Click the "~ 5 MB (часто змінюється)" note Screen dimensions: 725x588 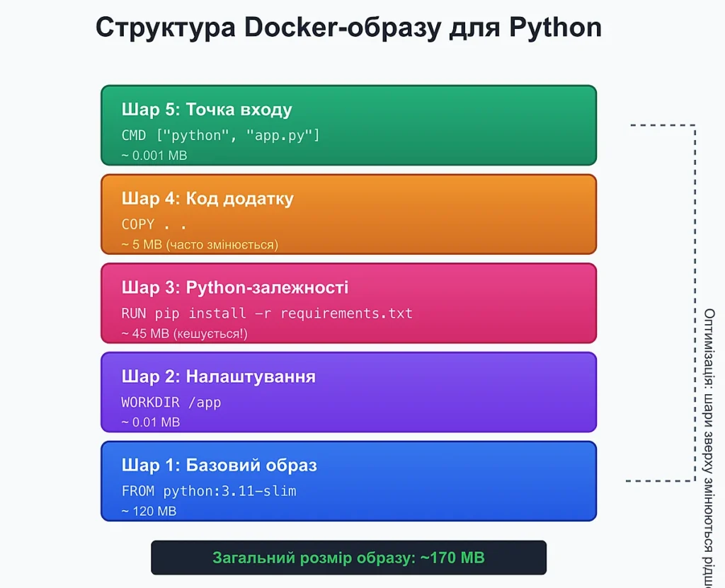click(x=200, y=244)
